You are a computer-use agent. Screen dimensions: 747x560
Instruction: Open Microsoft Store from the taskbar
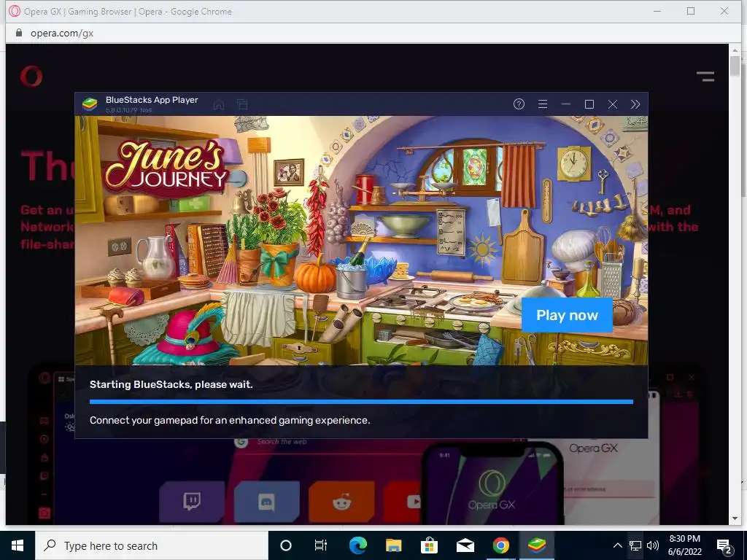(x=429, y=545)
